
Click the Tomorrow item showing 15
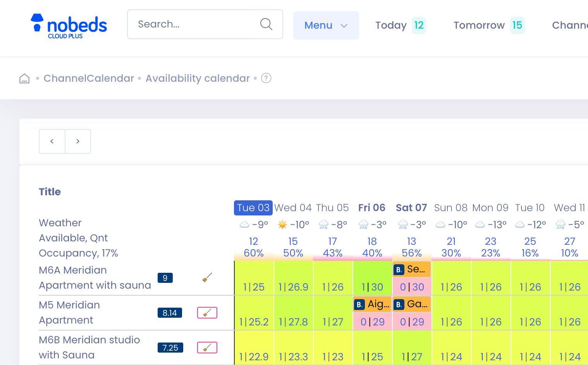(x=488, y=25)
